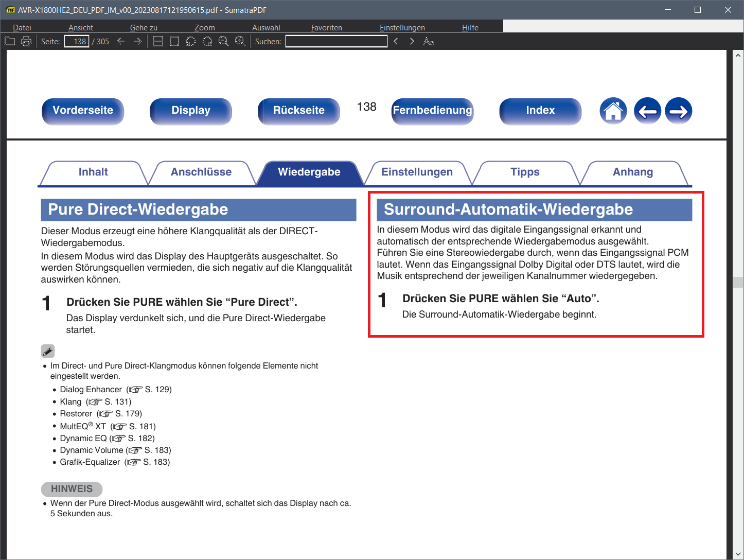Switch to single page layout icon

click(x=174, y=41)
